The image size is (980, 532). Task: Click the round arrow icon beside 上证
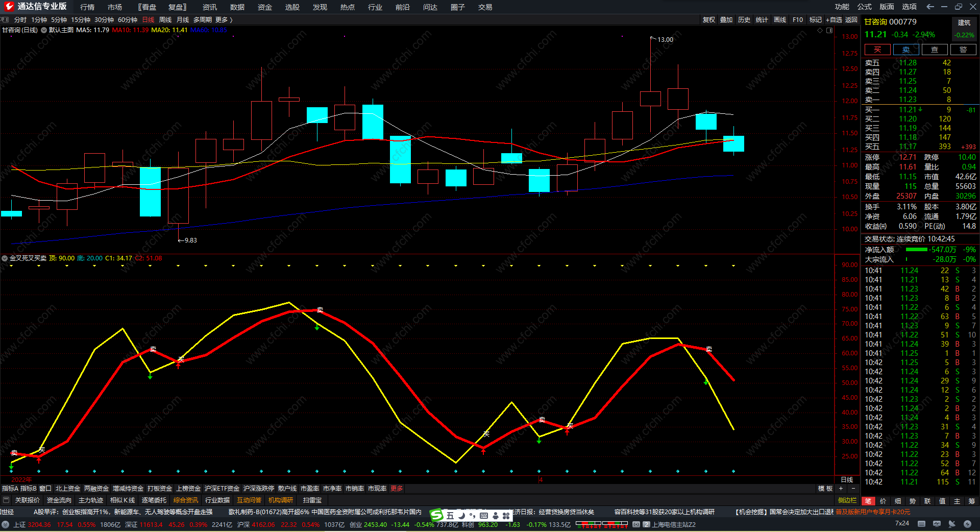click(x=5, y=524)
